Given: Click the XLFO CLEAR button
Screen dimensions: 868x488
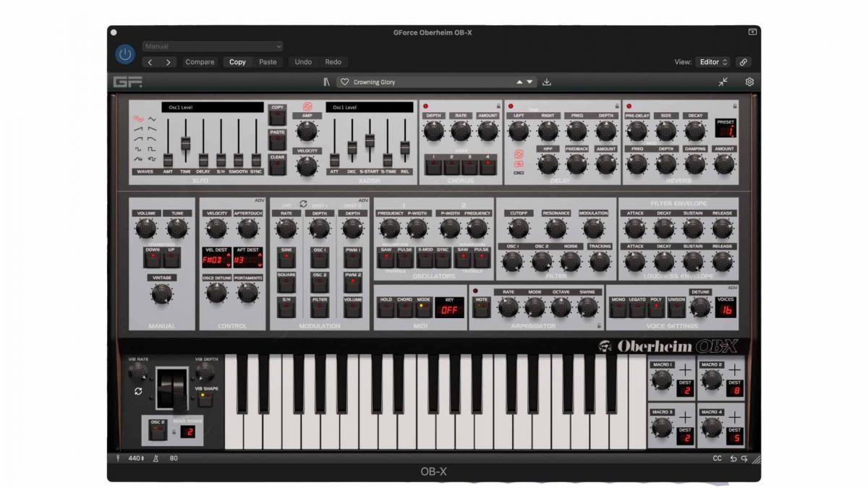Looking at the screenshot, I should pyautogui.click(x=277, y=165).
